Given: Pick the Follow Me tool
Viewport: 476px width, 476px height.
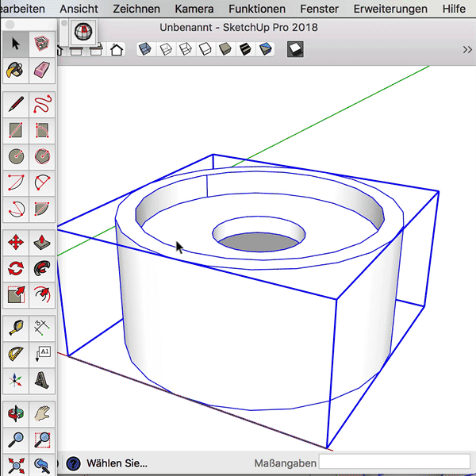Looking at the screenshot, I should click(42, 268).
